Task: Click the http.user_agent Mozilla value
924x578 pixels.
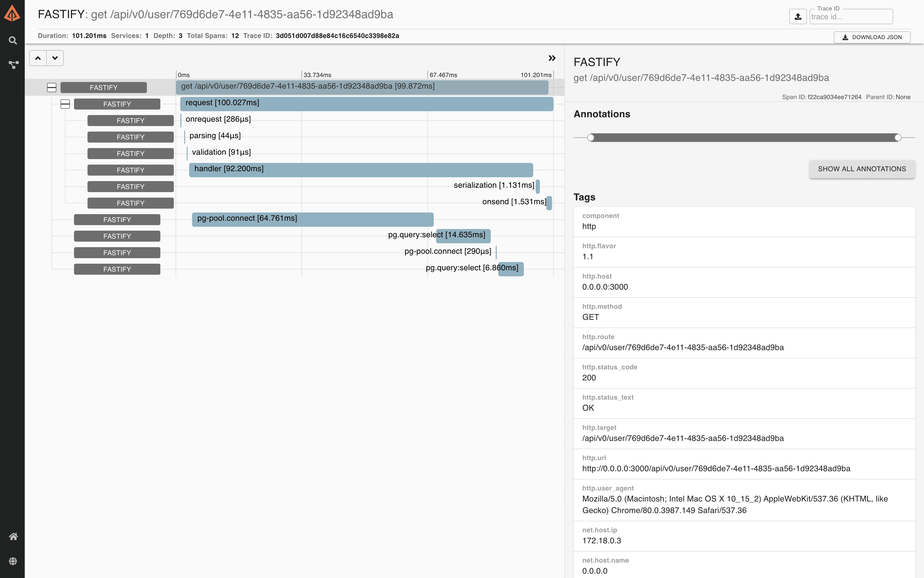Action: point(735,505)
